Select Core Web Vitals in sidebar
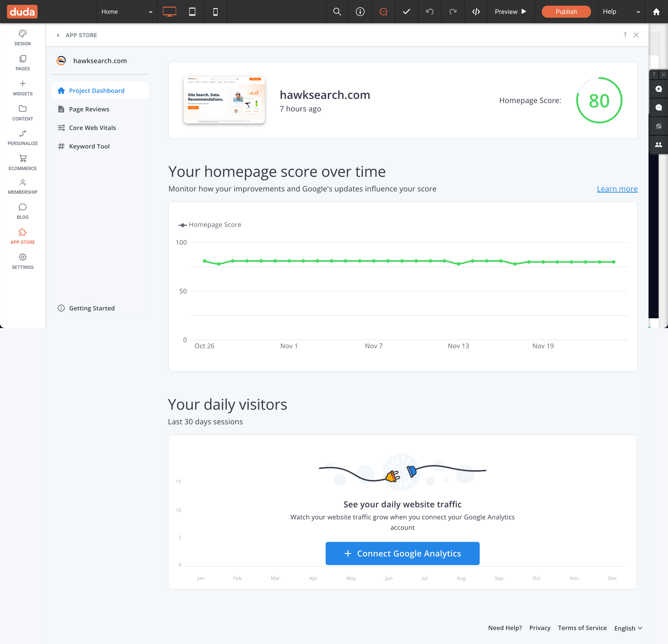 92,128
